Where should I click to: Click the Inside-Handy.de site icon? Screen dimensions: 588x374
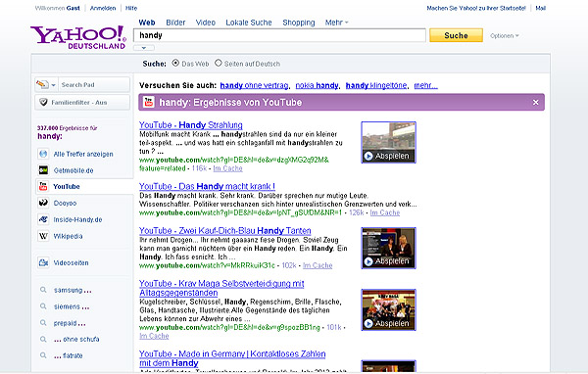click(43, 219)
